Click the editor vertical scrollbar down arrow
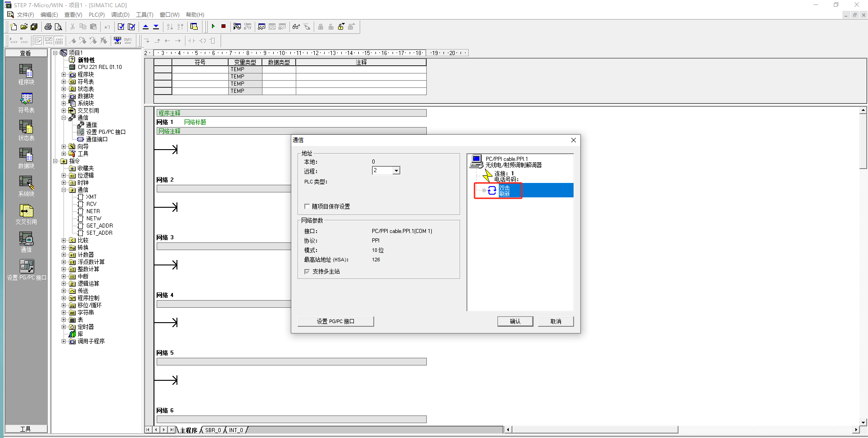This screenshot has width=868, height=438. [x=863, y=422]
